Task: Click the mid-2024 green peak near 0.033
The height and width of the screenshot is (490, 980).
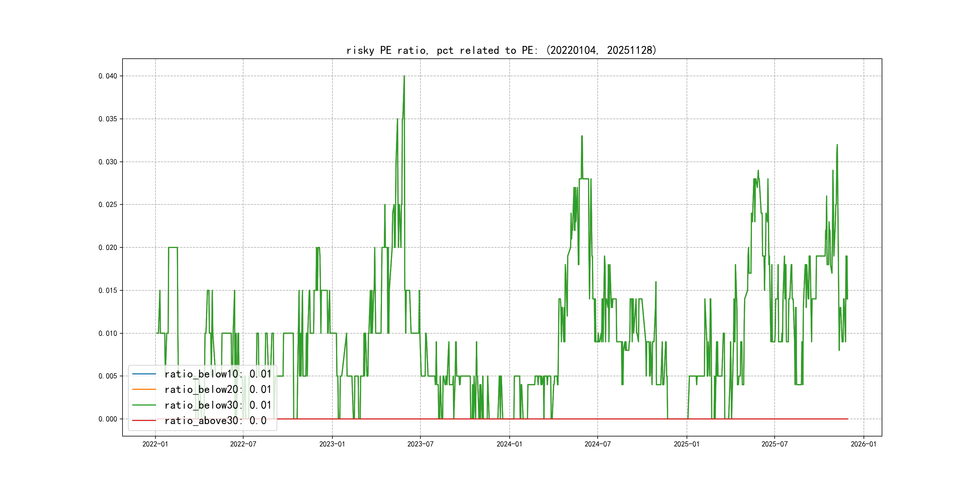Action: pyautogui.click(x=582, y=136)
